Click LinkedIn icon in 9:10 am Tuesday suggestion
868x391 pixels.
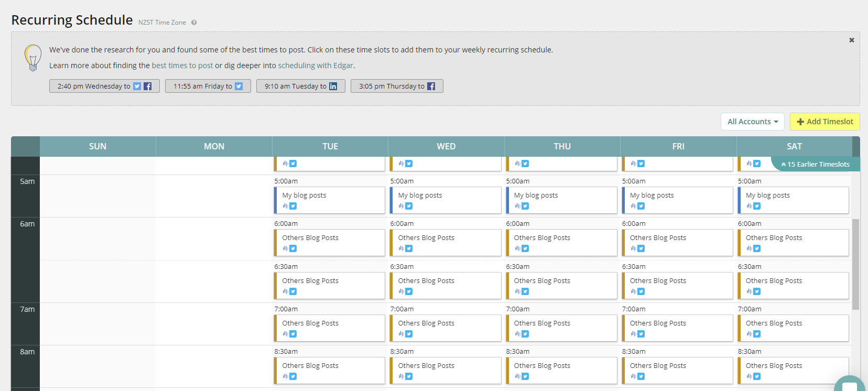click(333, 86)
